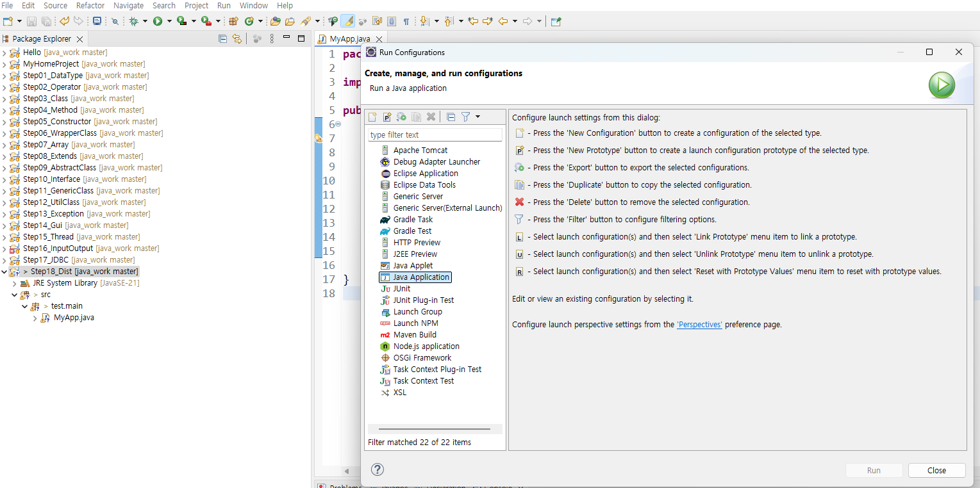
Task: Open the Run button dropdown arrow in toolbar
Action: (169, 21)
